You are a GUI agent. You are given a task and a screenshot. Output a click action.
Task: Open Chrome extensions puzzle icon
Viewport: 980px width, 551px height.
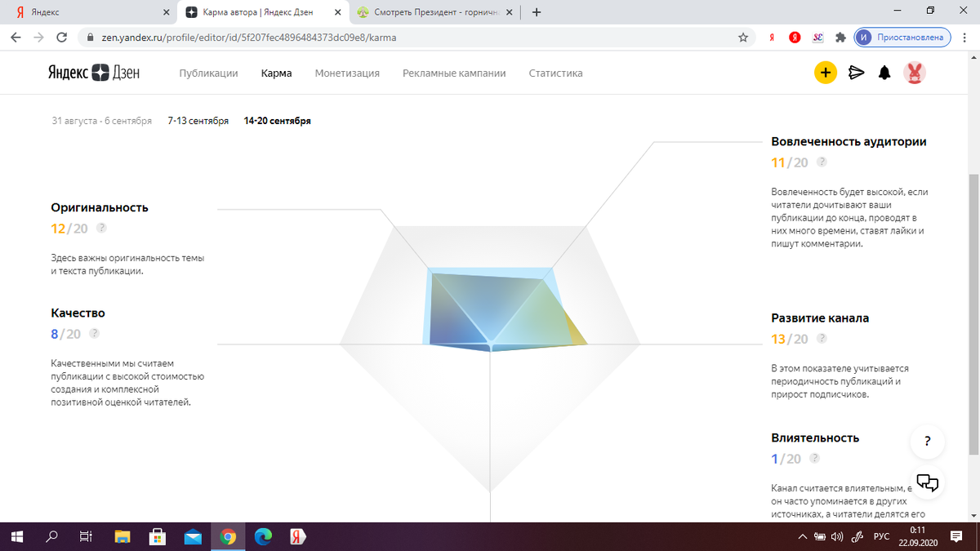point(840,37)
